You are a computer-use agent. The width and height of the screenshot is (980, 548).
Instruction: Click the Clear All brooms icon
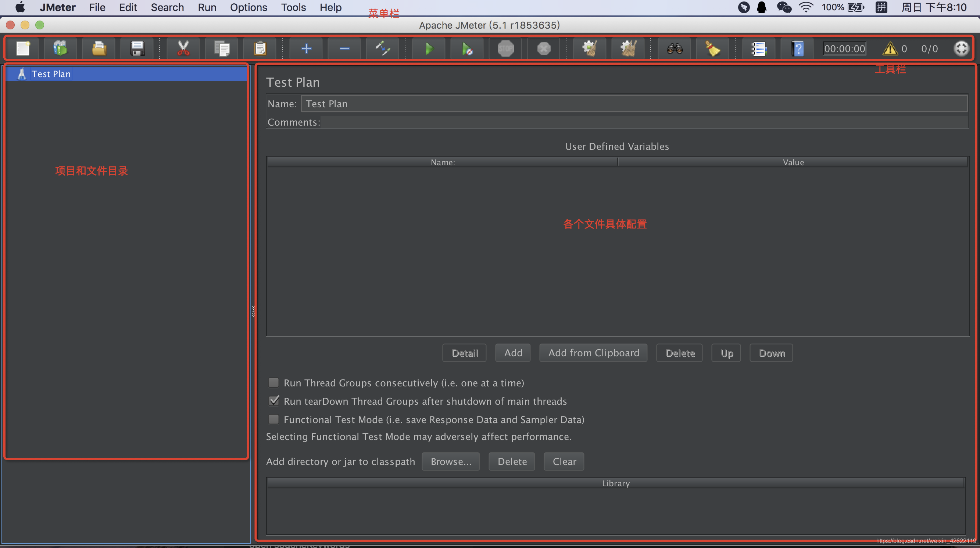coord(629,48)
